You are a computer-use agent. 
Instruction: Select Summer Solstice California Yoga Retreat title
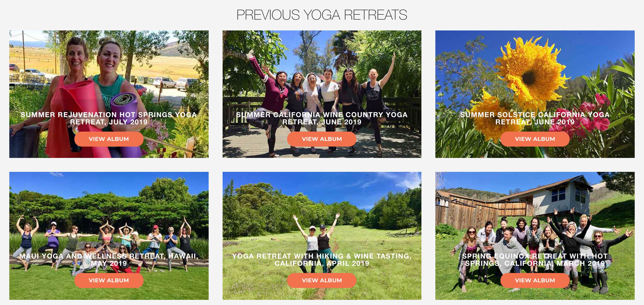(535, 118)
